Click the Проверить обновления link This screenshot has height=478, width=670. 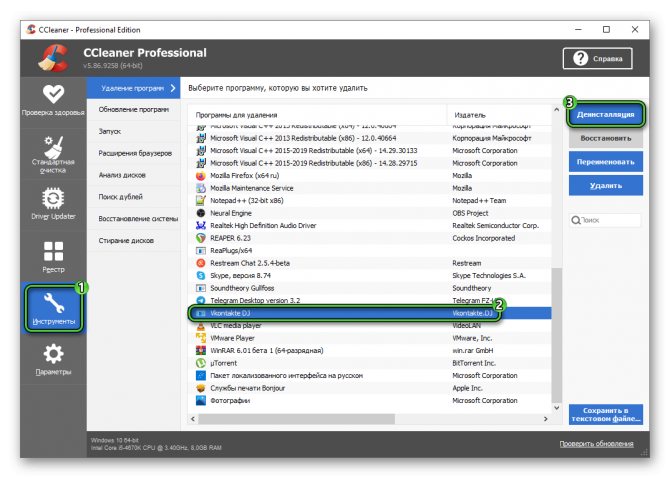point(596,444)
